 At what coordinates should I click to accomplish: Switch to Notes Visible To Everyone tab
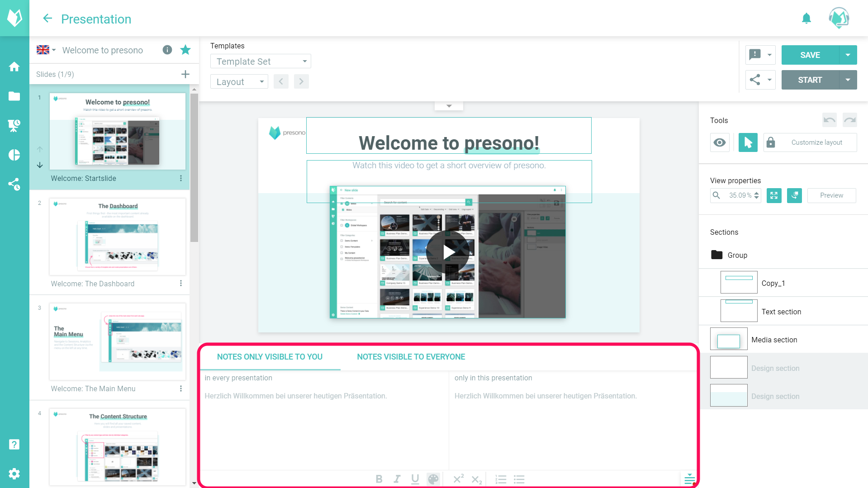click(x=411, y=357)
